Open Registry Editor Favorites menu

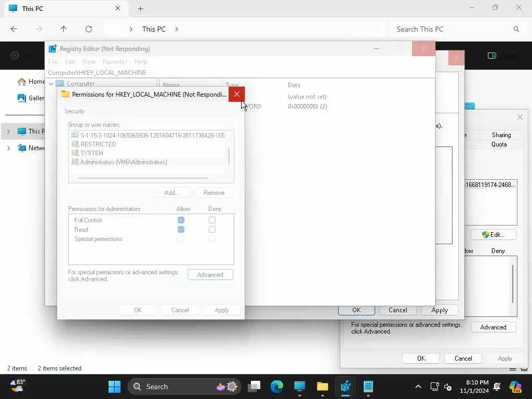point(115,62)
